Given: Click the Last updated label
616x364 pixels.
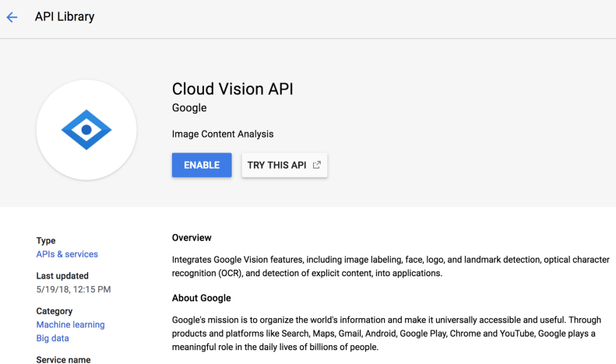Looking at the screenshot, I should coord(62,276).
